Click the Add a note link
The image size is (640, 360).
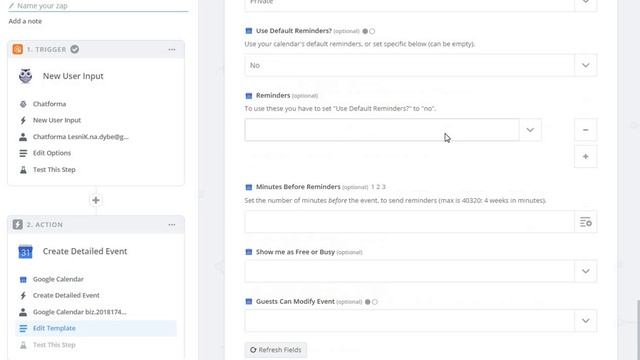tap(25, 21)
